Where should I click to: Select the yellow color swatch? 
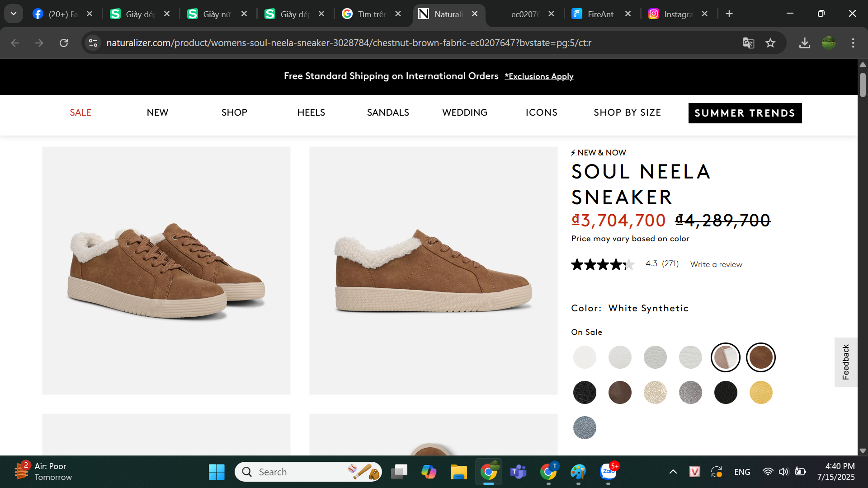tap(760, 392)
